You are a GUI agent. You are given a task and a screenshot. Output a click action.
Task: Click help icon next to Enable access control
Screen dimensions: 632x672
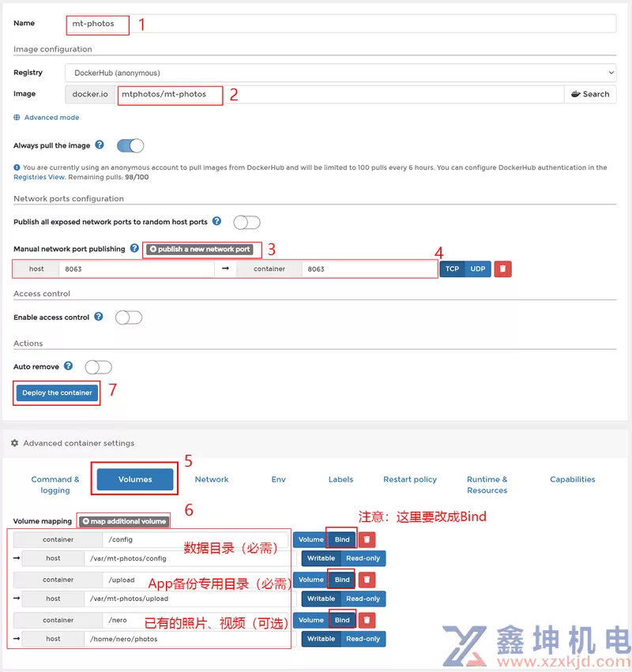[x=99, y=317]
